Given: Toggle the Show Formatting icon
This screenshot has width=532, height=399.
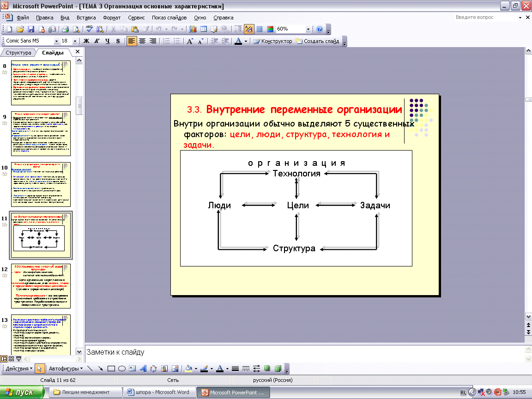Looking at the screenshot, I should tap(249, 29).
